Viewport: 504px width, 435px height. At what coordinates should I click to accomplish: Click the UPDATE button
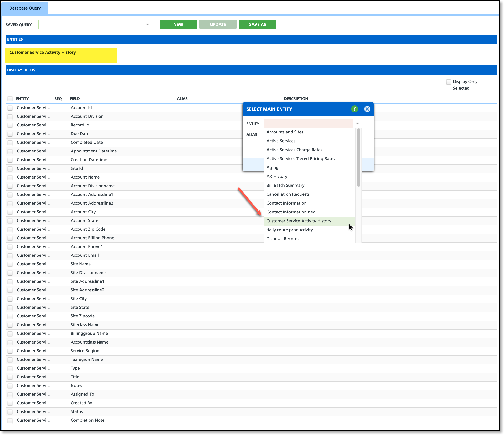tap(218, 24)
